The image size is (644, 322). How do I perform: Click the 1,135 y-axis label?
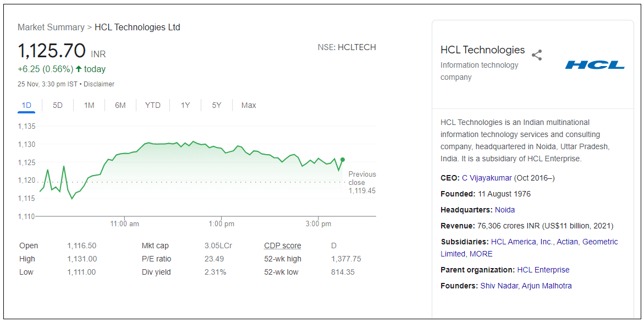27,126
